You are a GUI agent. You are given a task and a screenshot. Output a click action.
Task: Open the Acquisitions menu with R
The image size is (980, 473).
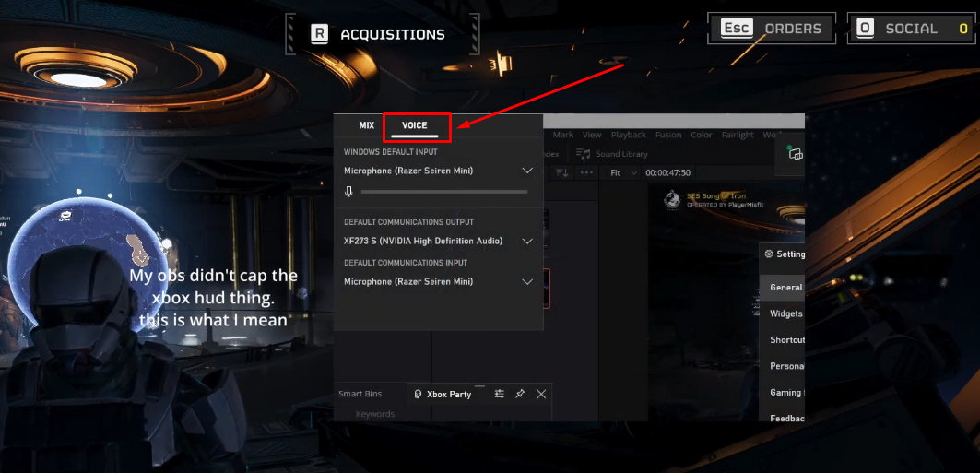coord(383,34)
